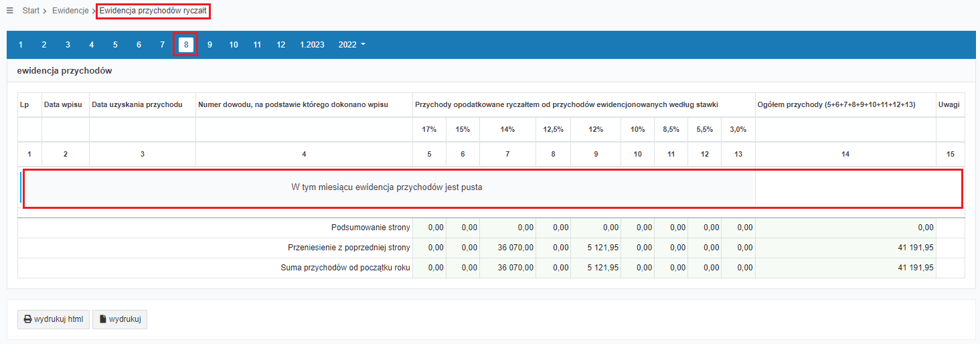Switch to month 2 tab
Viewport: 980px width, 344px height.
point(44,45)
